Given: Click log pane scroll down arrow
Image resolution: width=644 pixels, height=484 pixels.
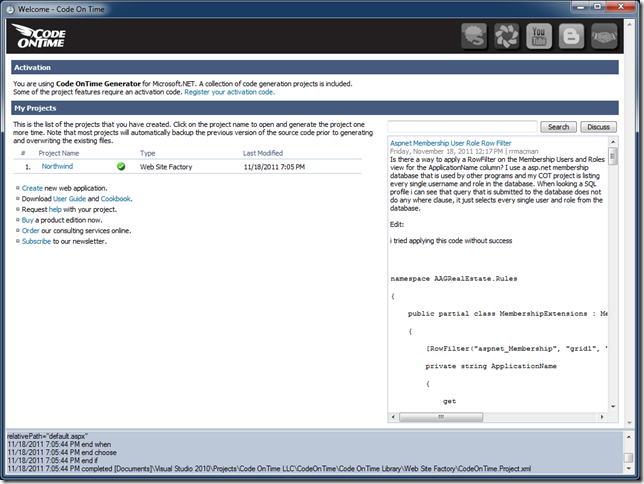Looking at the screenshot, I should pos(628,468).
